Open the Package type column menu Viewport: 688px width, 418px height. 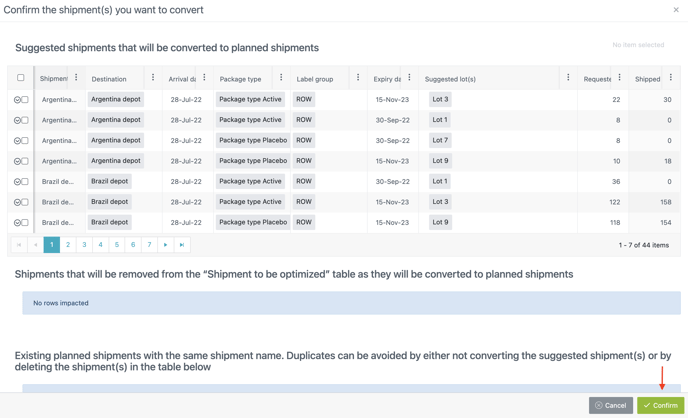[x=281, y=78]
